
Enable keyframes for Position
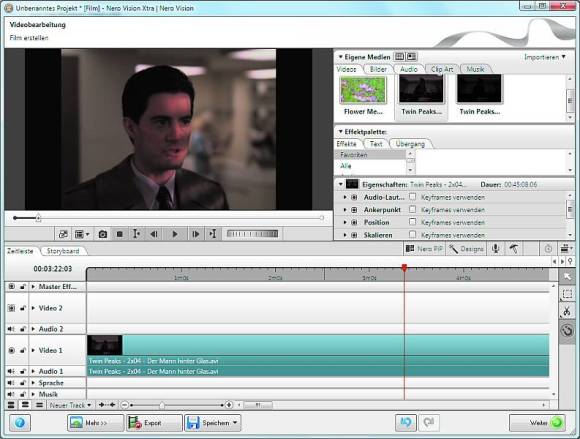(x=412, y=222)
